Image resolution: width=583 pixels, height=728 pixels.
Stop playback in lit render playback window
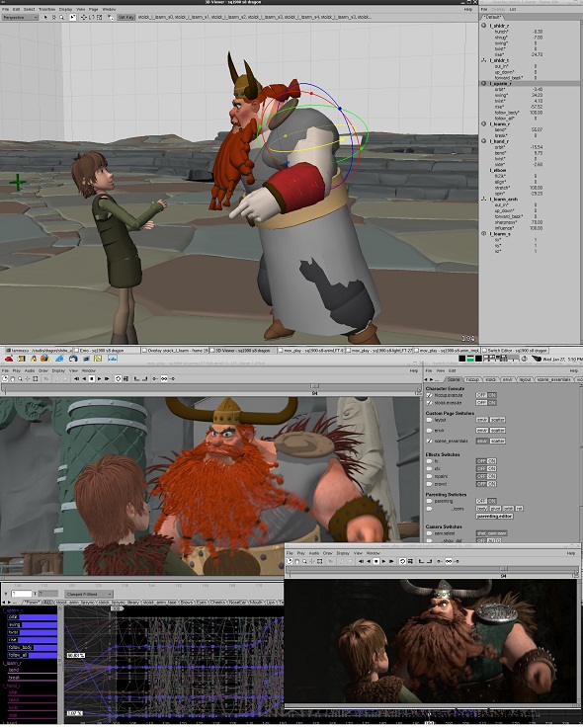click(376, 561)
